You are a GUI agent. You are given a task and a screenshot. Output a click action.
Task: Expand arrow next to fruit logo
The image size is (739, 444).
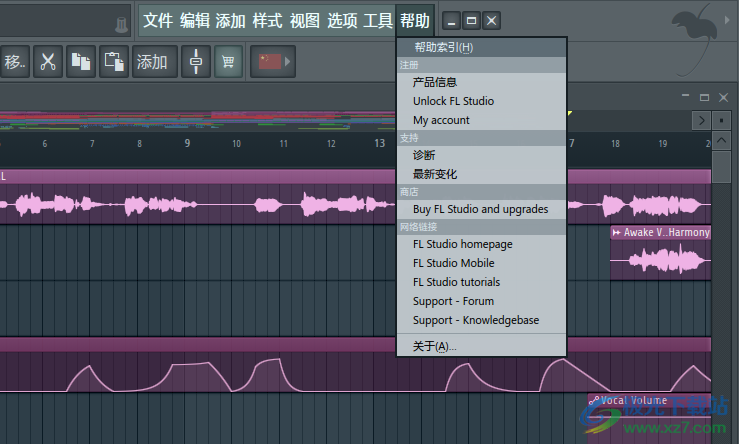pyautogui.click(x=727, y=20)
